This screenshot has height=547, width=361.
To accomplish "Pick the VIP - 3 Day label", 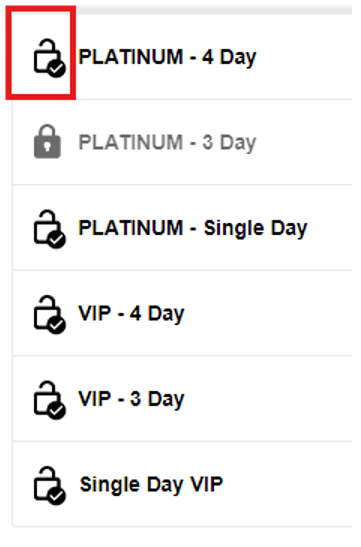I will 131,399.
